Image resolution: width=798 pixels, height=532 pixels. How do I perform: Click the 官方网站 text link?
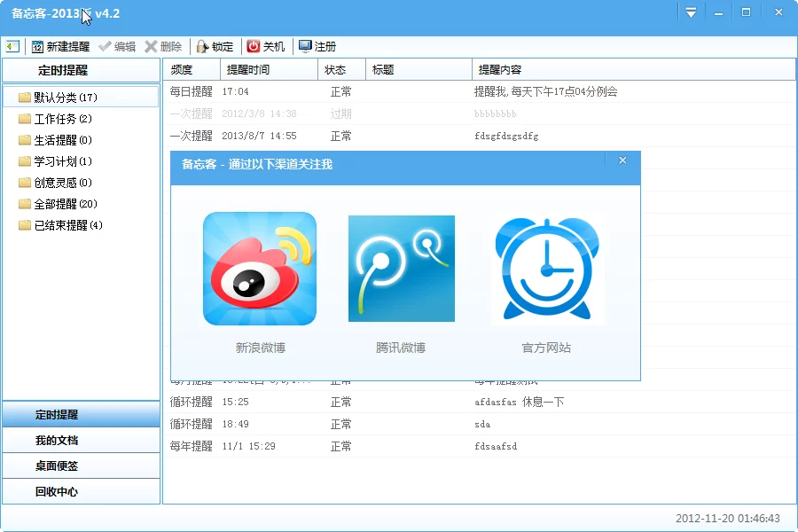[546, 348]
